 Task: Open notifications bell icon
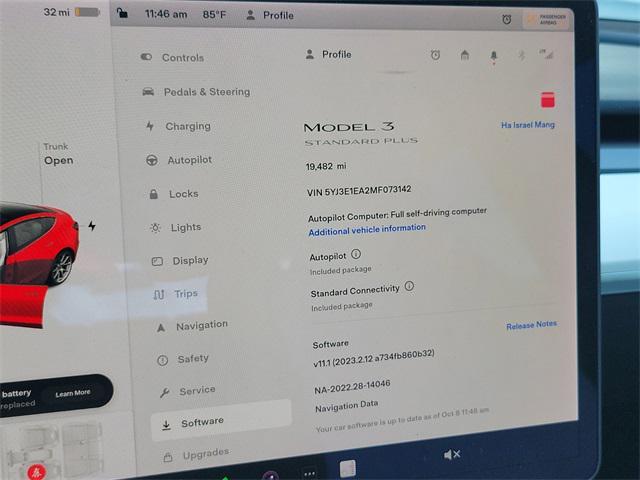(493, 56)
